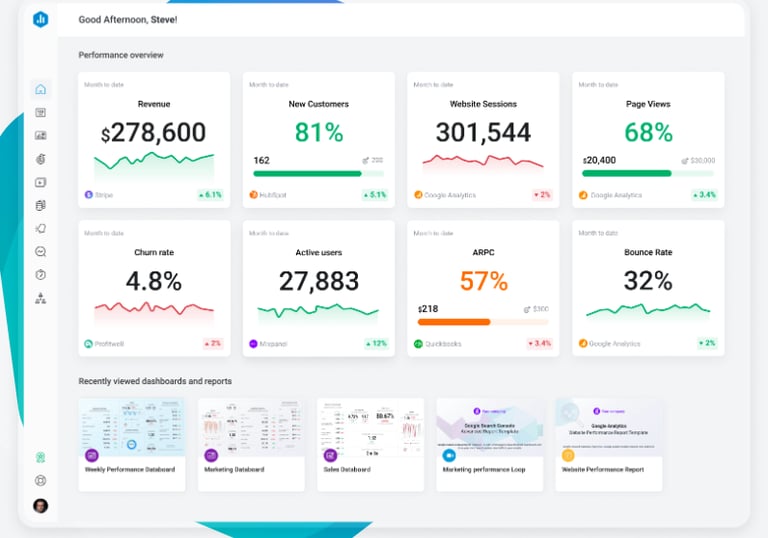Click the Active users green sparkline
Image resolution: width=768 pixels, height=538 pixels.
pyautogui.click(x=318, y=314)
